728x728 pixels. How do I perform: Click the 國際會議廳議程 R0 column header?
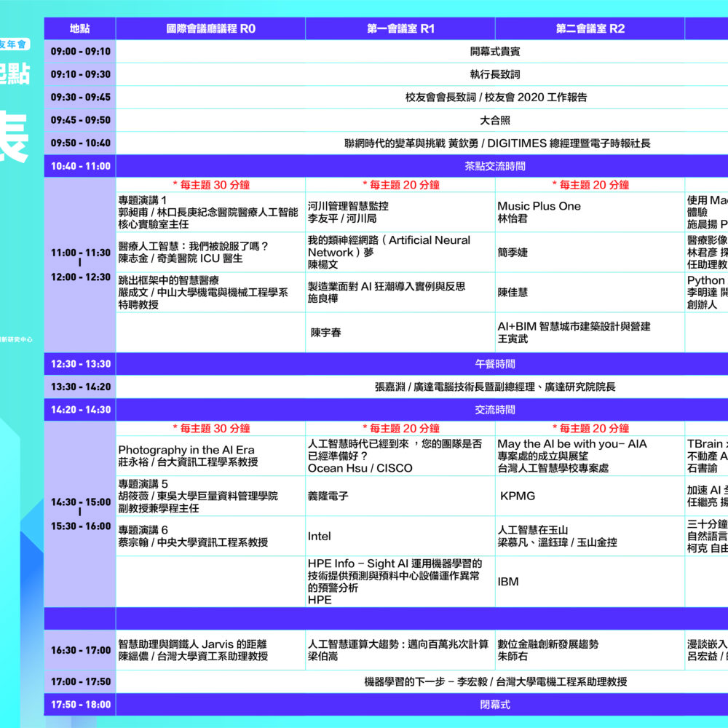tap(210, 29)
